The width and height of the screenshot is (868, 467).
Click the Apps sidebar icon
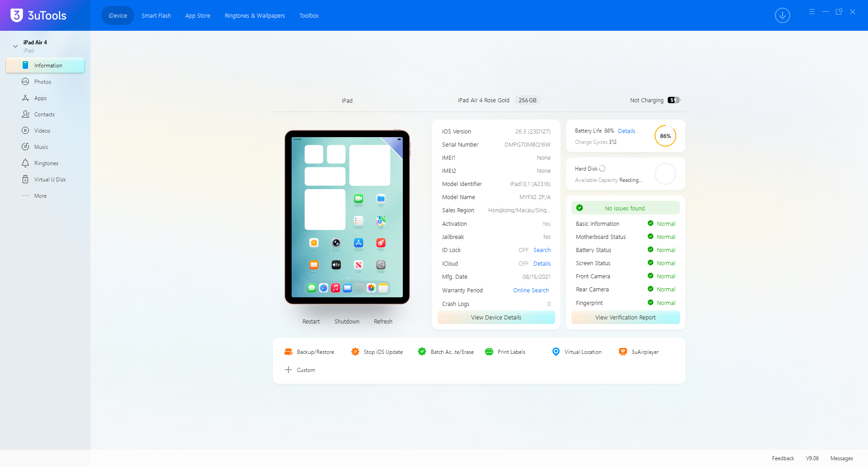pyautogui.click(x=25, y=98)
